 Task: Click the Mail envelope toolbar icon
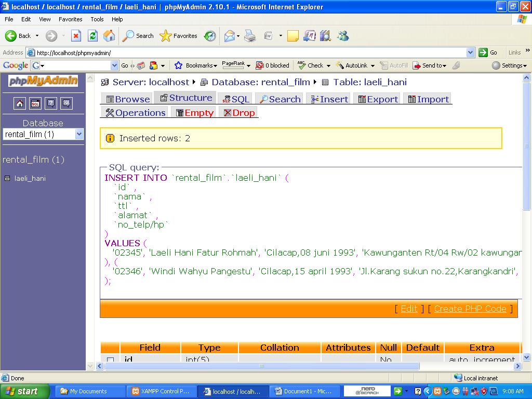[229, 36]
